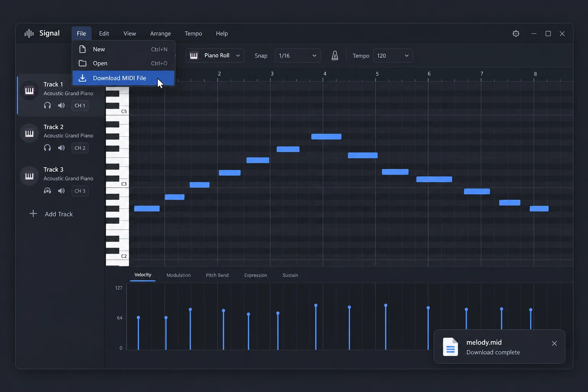The image size is (588, 392).
Task: Click measure 4 marker on the ruler
Action: (325, 74)
